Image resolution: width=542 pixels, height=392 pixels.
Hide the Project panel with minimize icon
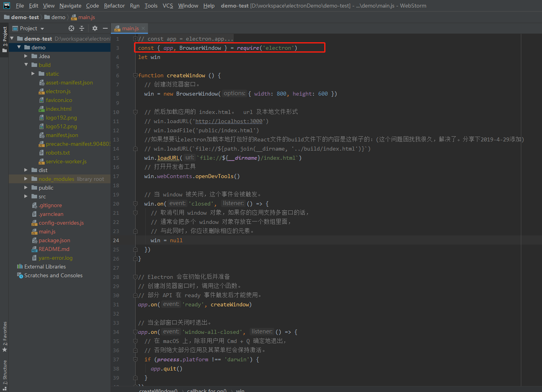tap(105, 28)
